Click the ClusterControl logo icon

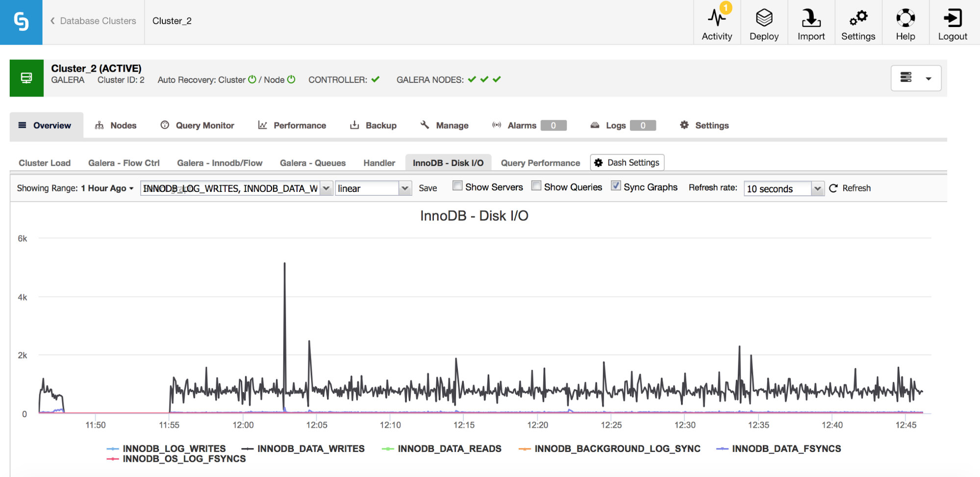coord(21,22)
